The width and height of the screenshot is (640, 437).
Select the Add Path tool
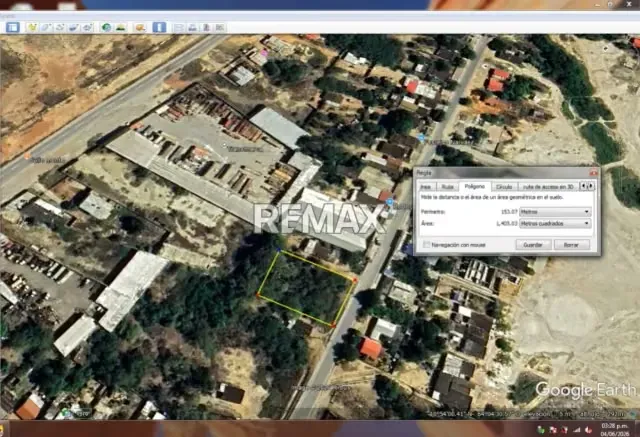(x=60, y=27)
